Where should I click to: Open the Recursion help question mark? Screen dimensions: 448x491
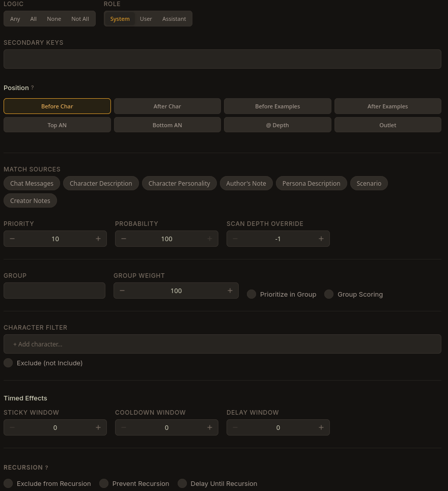(47, 468)
